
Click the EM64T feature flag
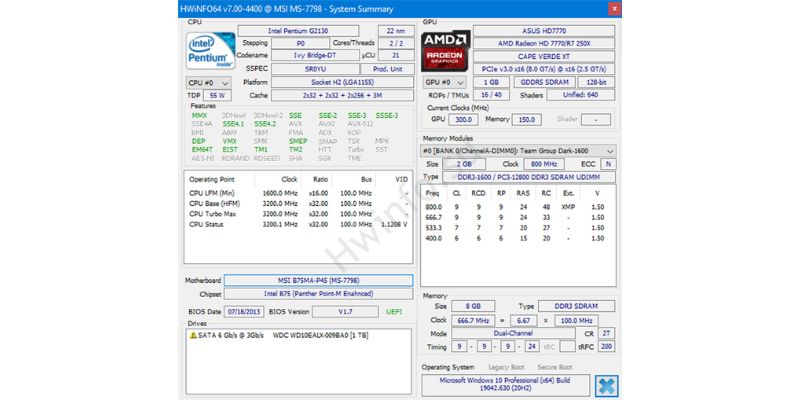(x=202, y=150)
